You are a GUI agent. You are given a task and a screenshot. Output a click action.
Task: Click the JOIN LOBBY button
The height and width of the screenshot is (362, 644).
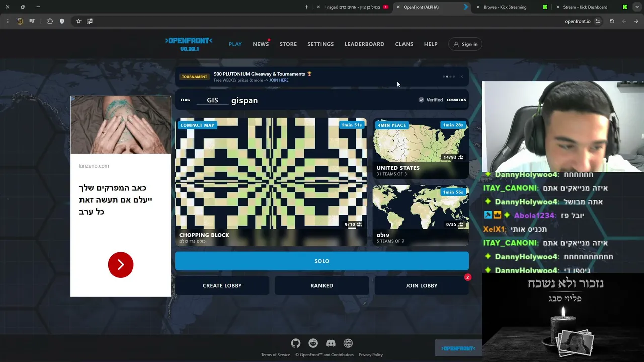(422, 286)
